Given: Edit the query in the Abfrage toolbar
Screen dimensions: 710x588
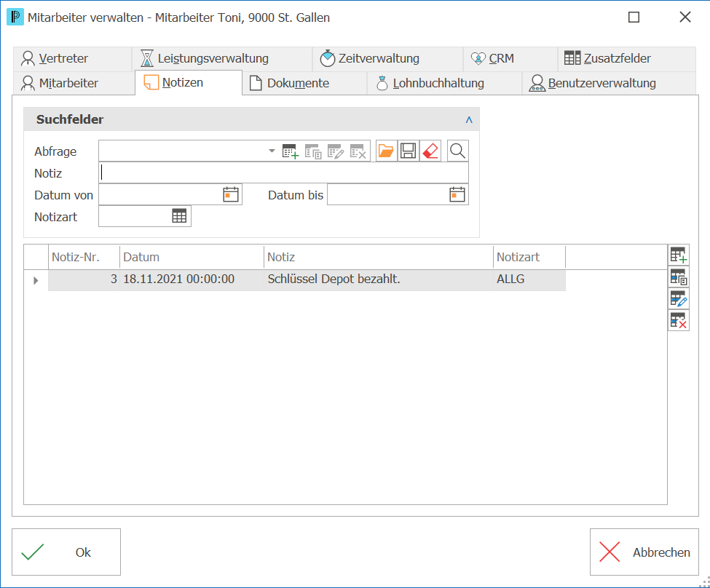Looking at the screenshot, I should [336, 151].
